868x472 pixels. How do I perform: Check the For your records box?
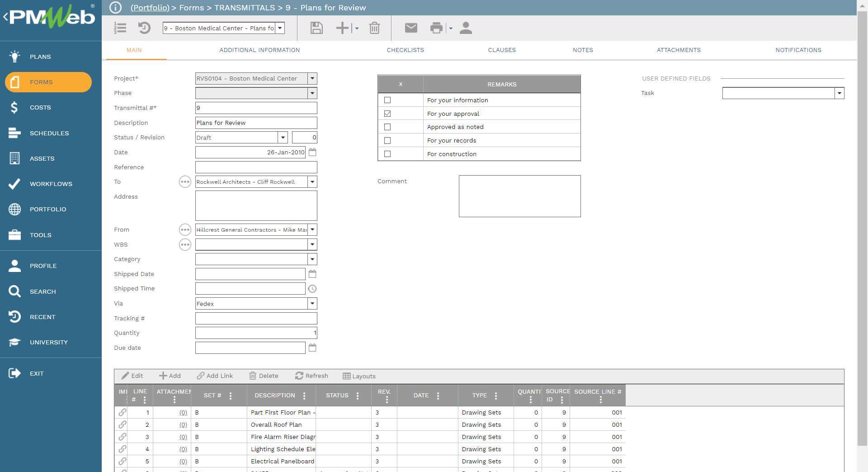(x=387, y=141)
